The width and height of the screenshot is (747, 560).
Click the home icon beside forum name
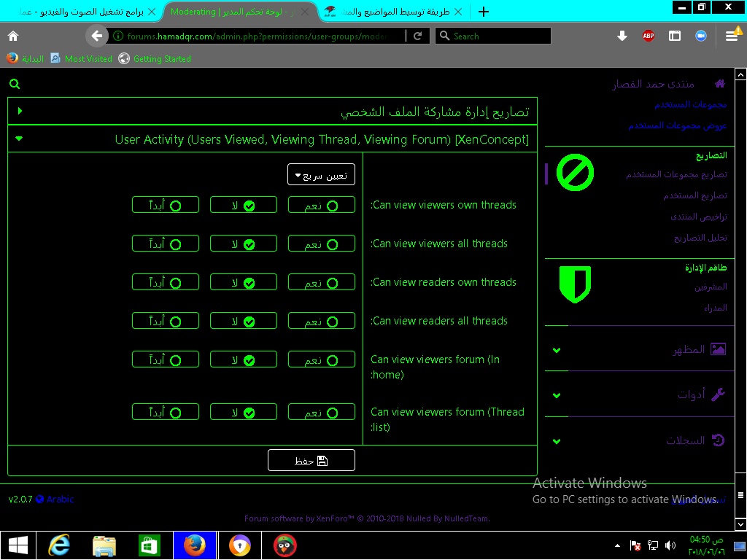(720, 84)
